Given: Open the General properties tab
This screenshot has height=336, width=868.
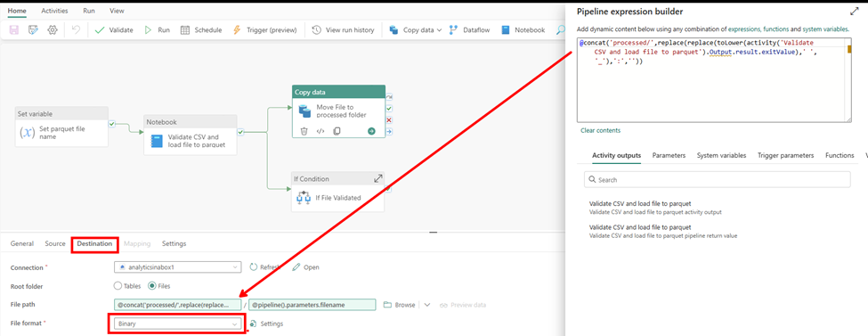Looking at the screenshot, I should tap(22, 243).
